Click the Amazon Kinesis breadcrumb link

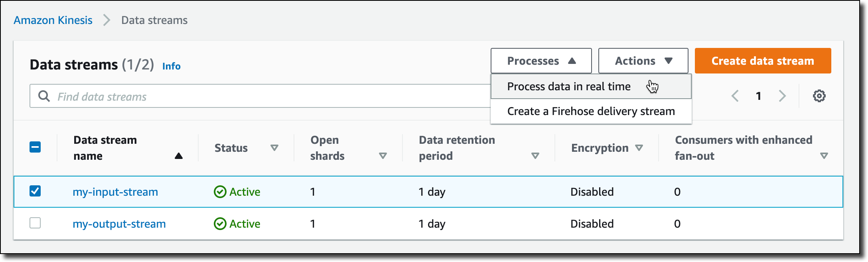[53, 20]
